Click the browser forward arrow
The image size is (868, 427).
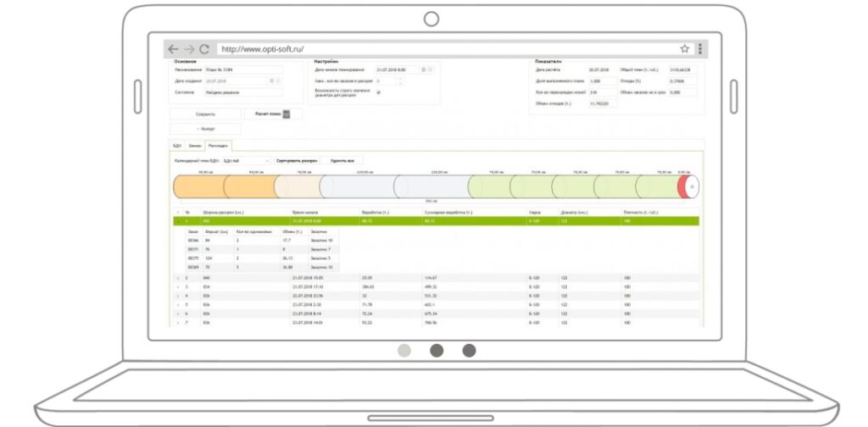(x=189, y=49)
